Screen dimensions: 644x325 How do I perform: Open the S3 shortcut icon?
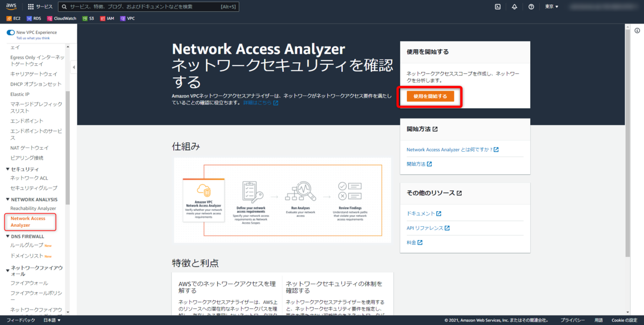(x=85, y=18)
